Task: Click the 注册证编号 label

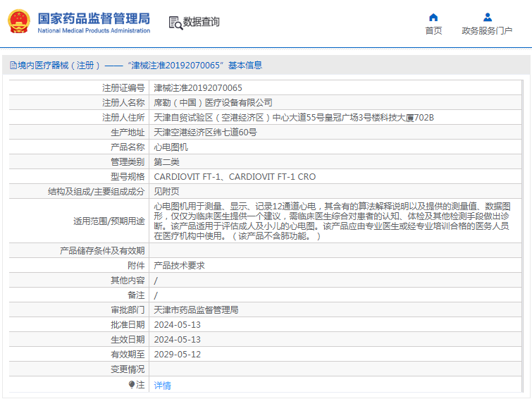Action: pos(123,88)
